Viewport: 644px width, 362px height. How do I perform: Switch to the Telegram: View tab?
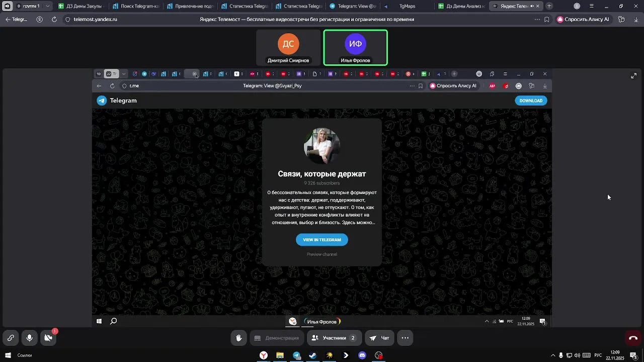[x=352, y=6]
